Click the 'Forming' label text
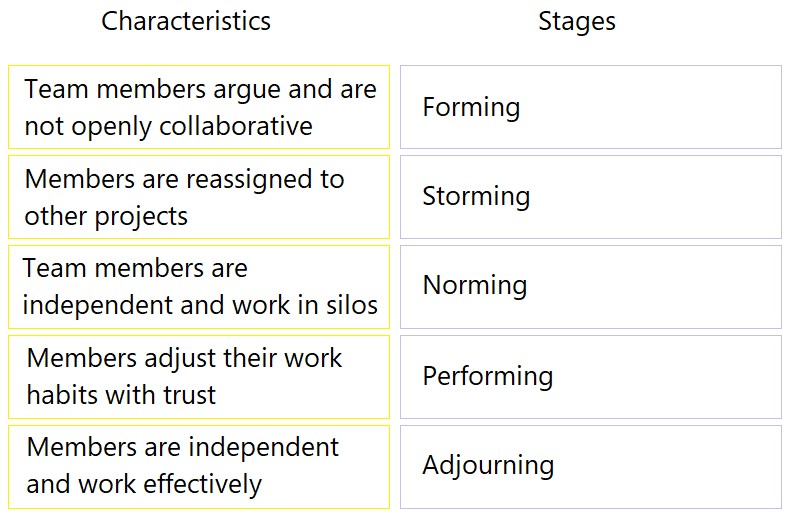 point(471,108)
